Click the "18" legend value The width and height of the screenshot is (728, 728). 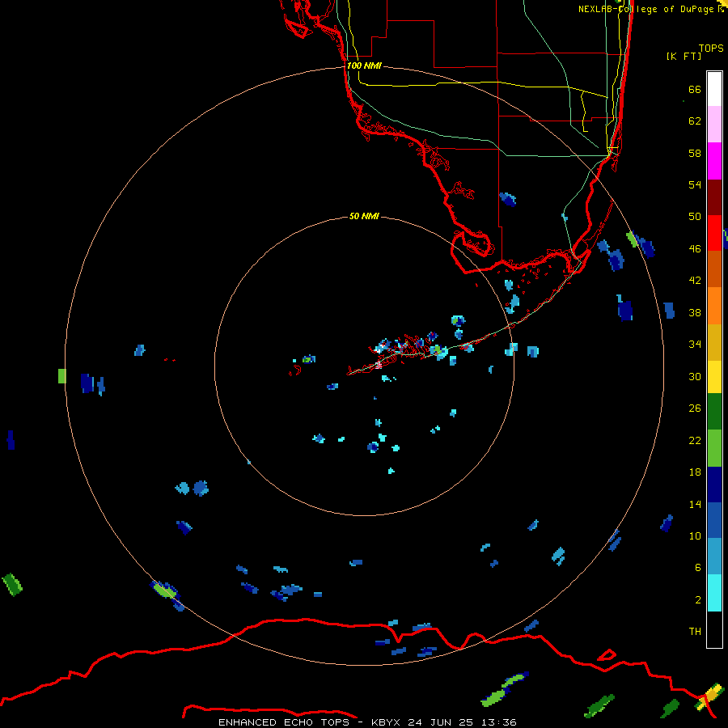[x=695, y=472]
